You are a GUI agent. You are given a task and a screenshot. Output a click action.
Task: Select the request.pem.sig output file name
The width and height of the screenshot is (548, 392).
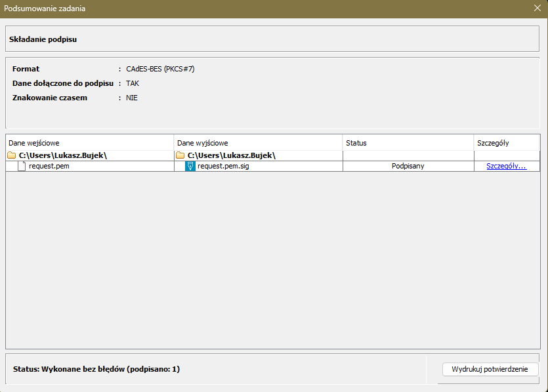click(x=223, y=167)
